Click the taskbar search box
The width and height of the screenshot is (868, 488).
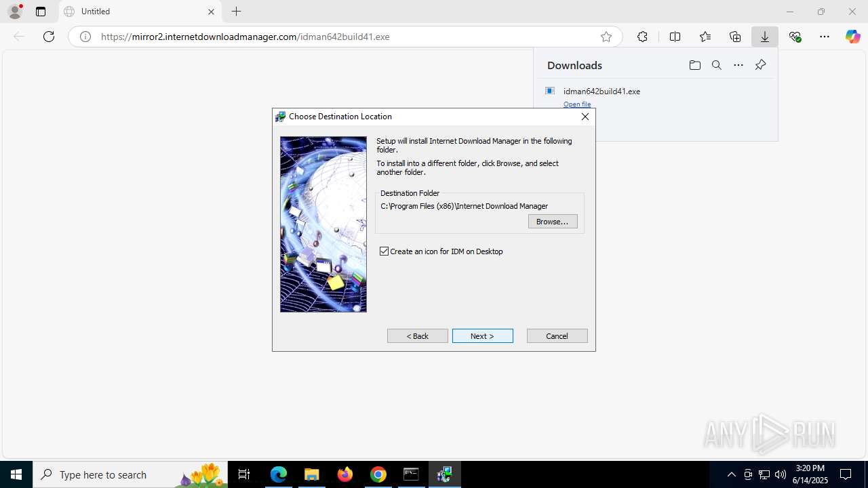click(131, 474)
